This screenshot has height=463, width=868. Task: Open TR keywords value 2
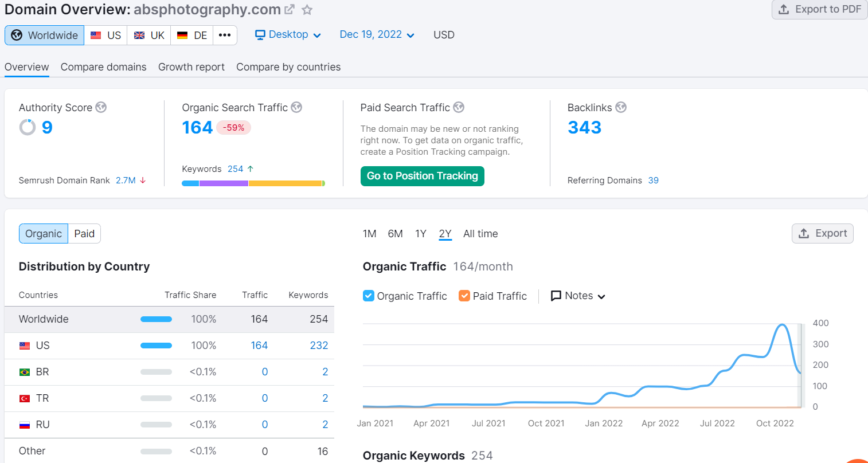tap(325, 398)
